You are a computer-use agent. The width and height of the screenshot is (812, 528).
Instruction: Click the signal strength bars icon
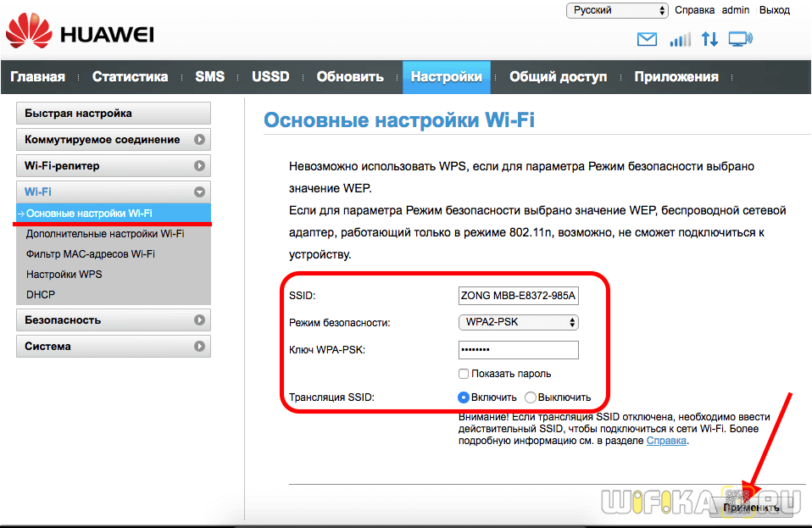pyautogui.click(x=680, y=39)
